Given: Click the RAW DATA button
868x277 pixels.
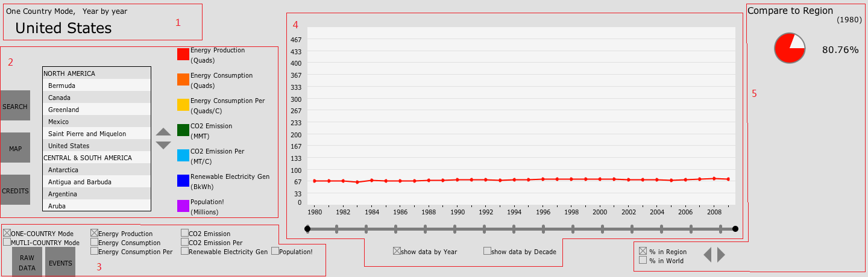Looking at the screenshot, I should click(27, 263).
